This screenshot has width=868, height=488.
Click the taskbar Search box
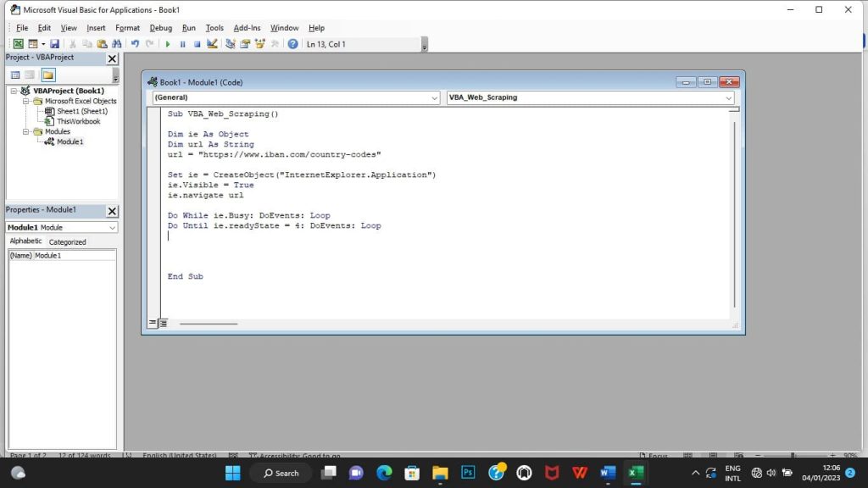coord(281,473)
